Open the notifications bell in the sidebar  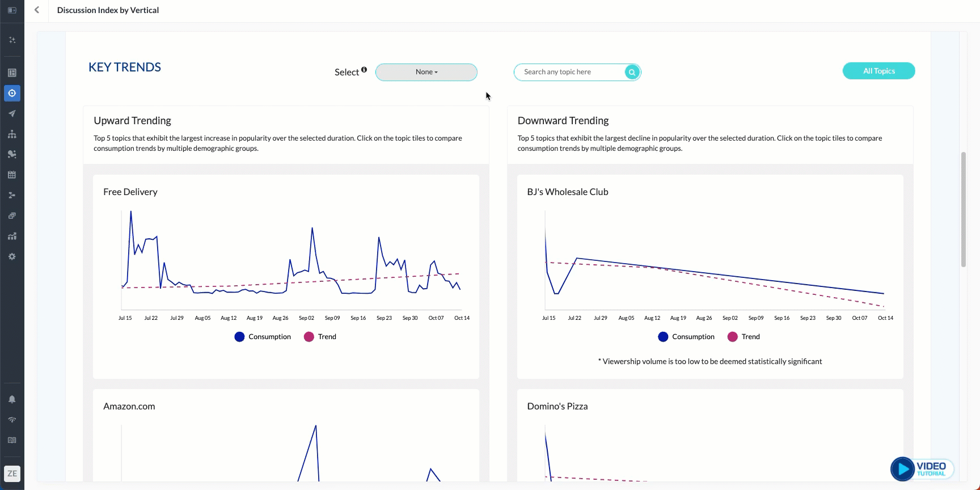(12, 399)
